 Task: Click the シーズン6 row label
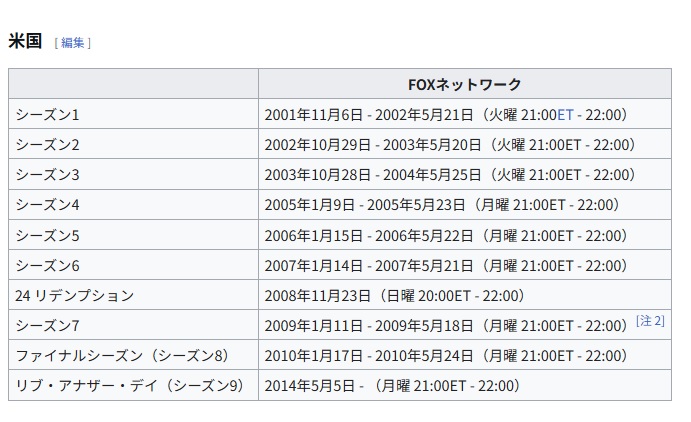(47, 265)
